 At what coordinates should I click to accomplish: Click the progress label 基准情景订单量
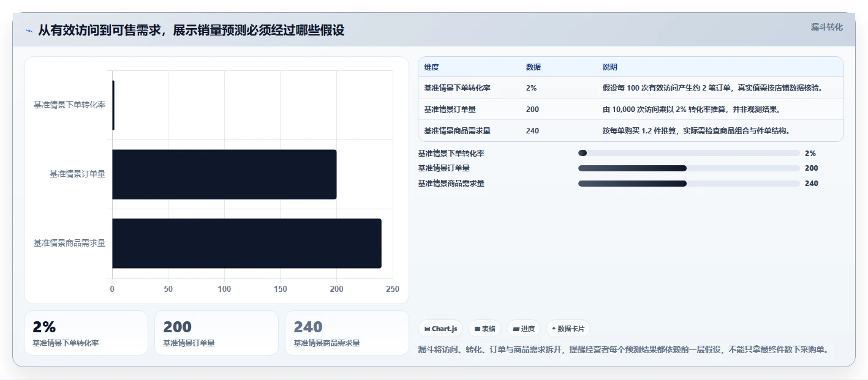click(x=443, y=168)
